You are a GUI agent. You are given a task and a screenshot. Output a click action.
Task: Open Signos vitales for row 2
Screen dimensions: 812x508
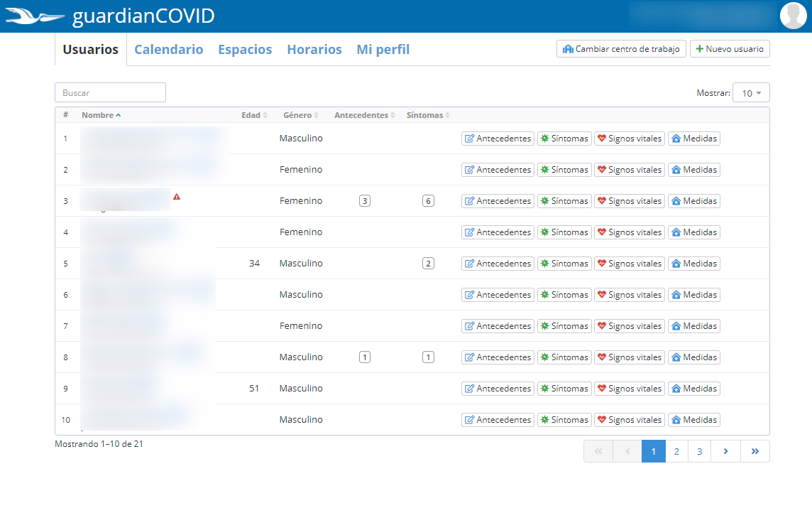(630, 170)
